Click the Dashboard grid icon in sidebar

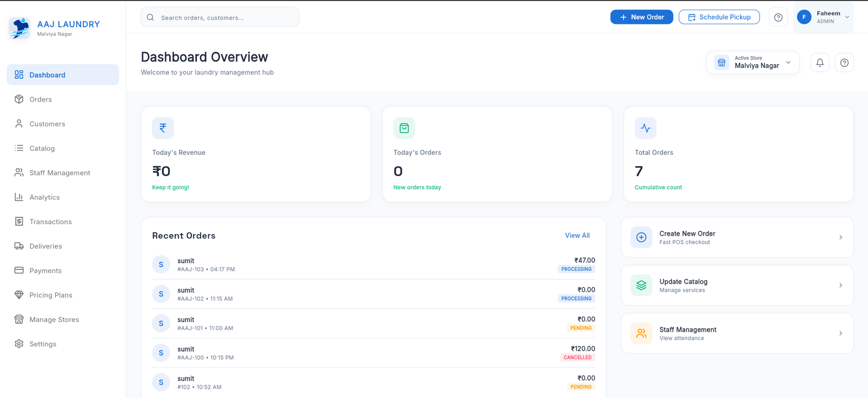[x=19, y=75]
